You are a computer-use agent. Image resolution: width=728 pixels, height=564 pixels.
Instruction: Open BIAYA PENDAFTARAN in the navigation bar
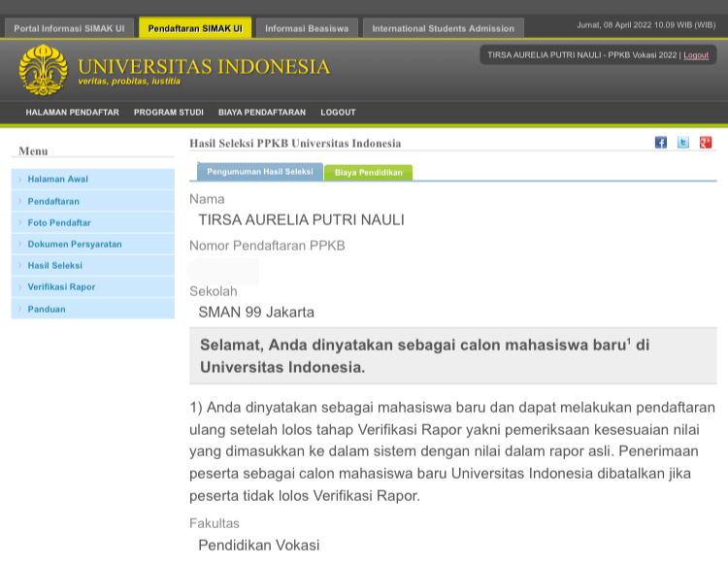click(262, 113)
